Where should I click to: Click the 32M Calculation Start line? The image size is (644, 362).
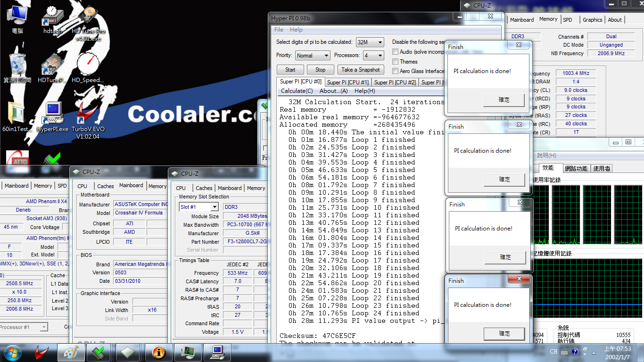point(366,102)
